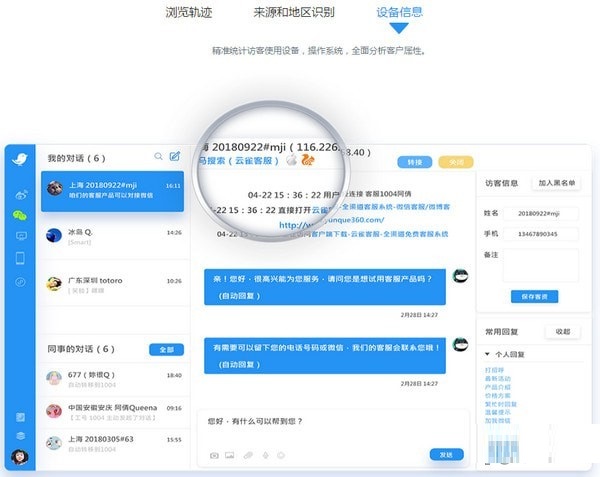Open conversation 上海 20180922#mji
Viewport: 600px width, 477px height.
coord(112,191)
